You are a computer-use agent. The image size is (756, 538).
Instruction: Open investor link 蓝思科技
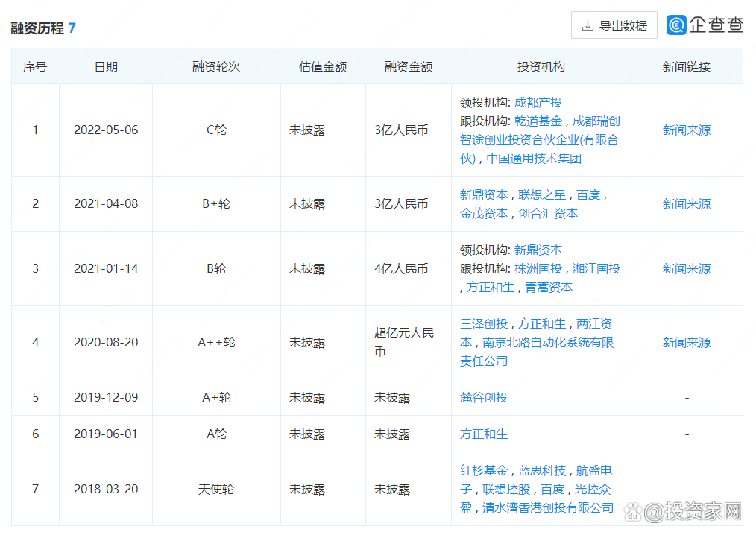point(542,470)
